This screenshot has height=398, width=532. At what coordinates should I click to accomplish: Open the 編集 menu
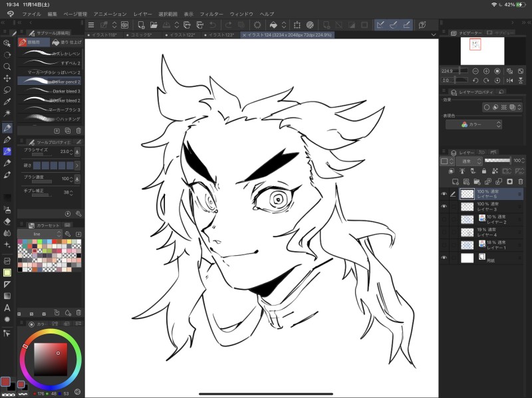53,14
